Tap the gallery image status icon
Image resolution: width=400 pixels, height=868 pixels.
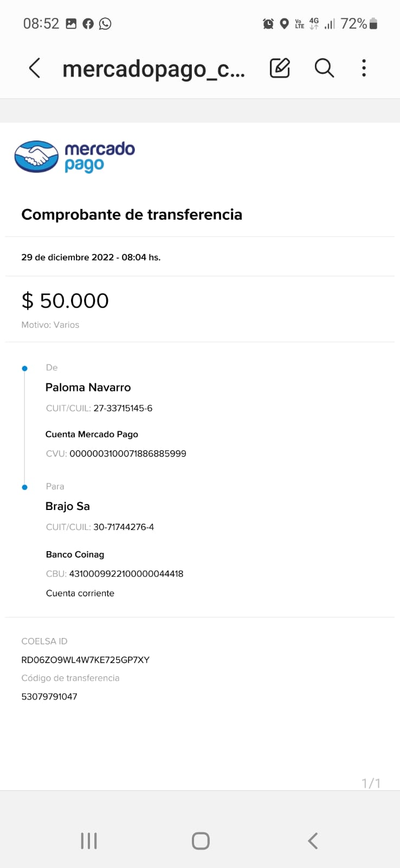[x=71, y=23]
